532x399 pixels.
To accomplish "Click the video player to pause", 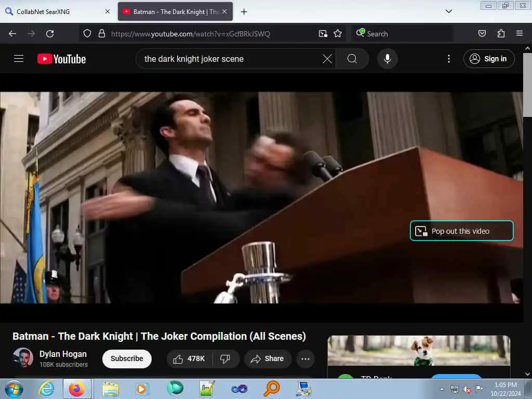I will tap(261, 197).
